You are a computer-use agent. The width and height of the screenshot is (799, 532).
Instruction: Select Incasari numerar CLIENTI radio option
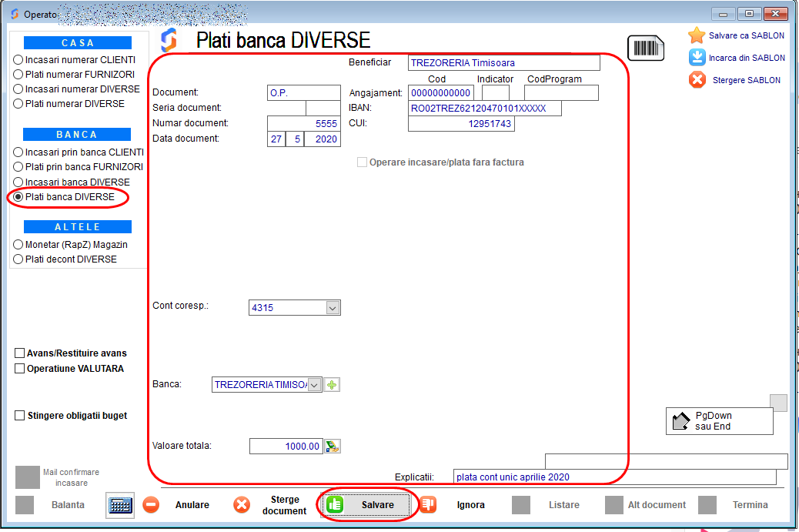tap(18, 60)
